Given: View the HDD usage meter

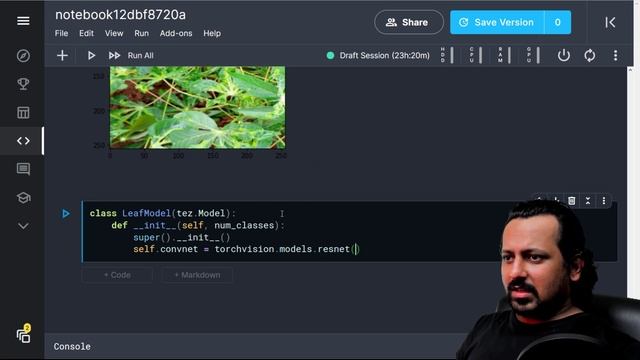Looking at the screenshot, I should [447, 55].
